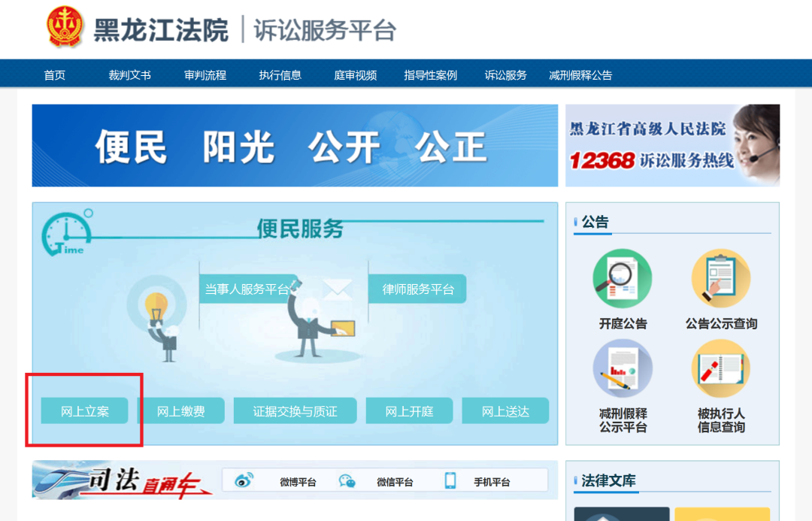
Task: Open the 手机平台 phone icon
Action: [x=450, y=481]
